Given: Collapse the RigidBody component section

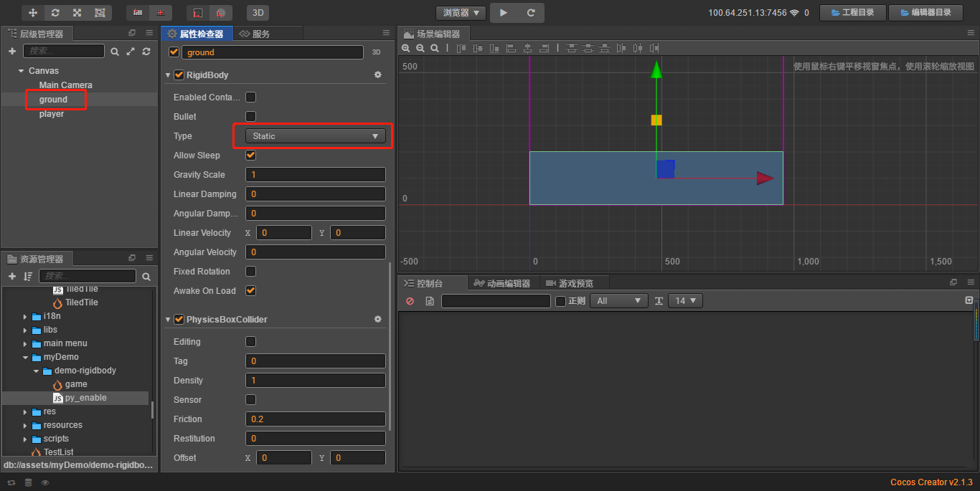Looking at the screenshot, I should [x=168, y=75].
